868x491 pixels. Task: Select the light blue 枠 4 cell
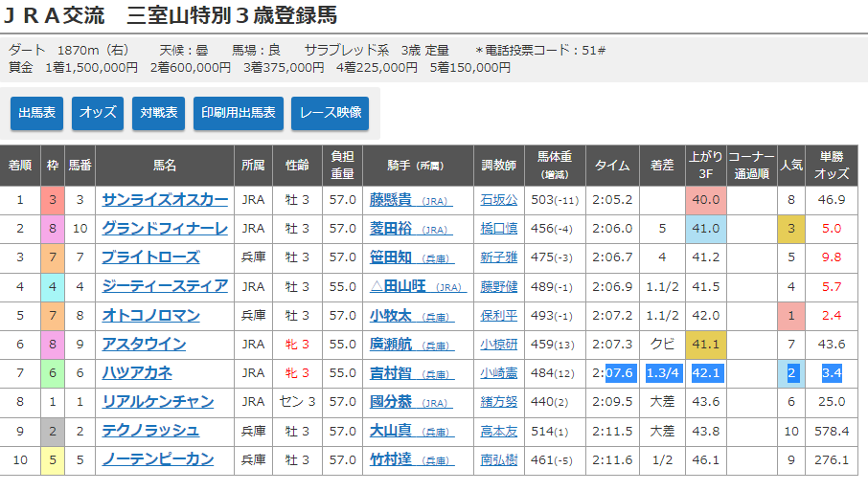click(53, 286)
